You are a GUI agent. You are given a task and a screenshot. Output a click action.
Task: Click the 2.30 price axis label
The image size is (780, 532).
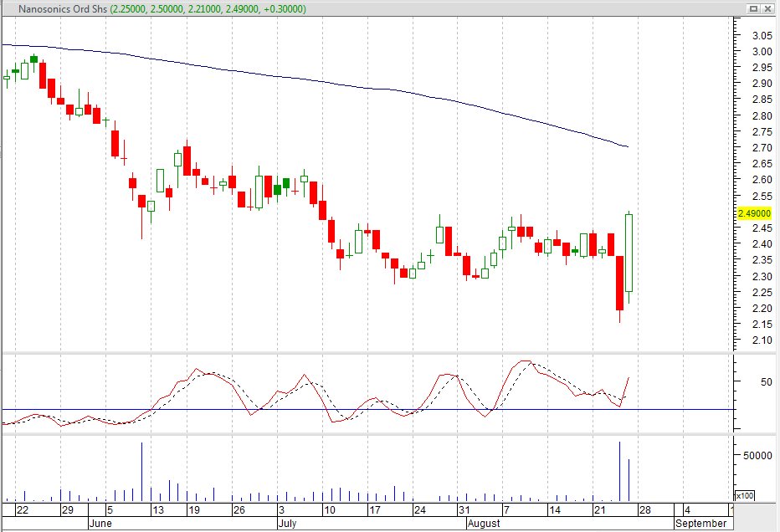coord(762,276)
